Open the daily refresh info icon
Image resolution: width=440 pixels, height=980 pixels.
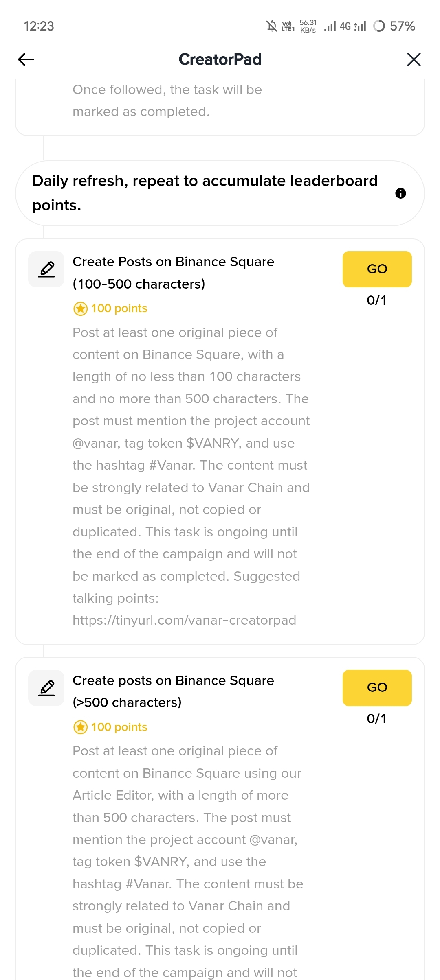coord(400,193)
